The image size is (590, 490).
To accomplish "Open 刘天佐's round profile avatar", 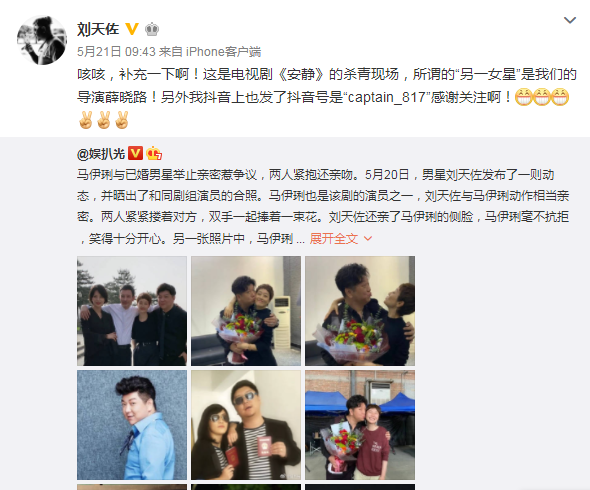I will (x=42, y=40).
